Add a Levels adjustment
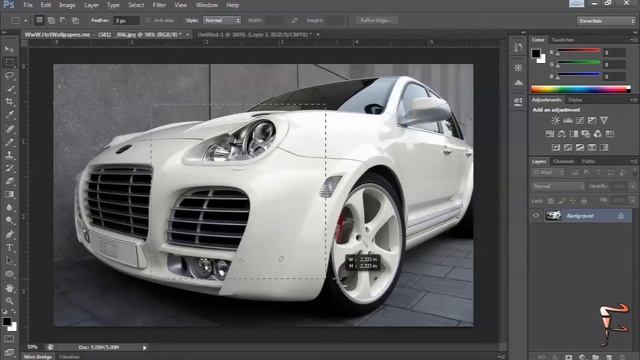The width and height of the screenshot is (640, 360). (x=568, y=120)
